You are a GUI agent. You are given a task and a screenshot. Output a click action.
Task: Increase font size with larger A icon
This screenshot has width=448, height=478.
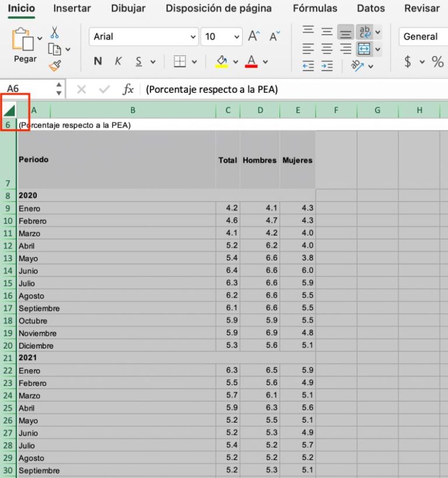tap(254, 36)
